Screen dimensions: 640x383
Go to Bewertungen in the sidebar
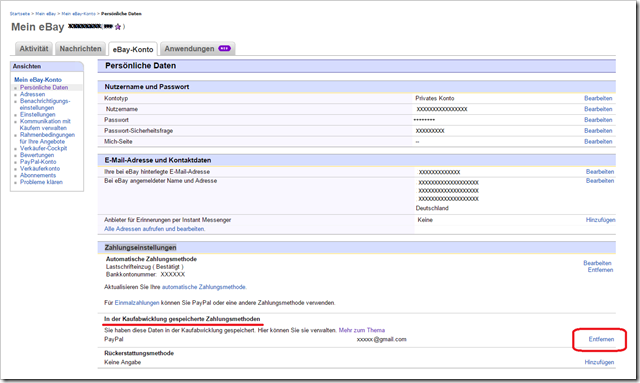(37, 155)
